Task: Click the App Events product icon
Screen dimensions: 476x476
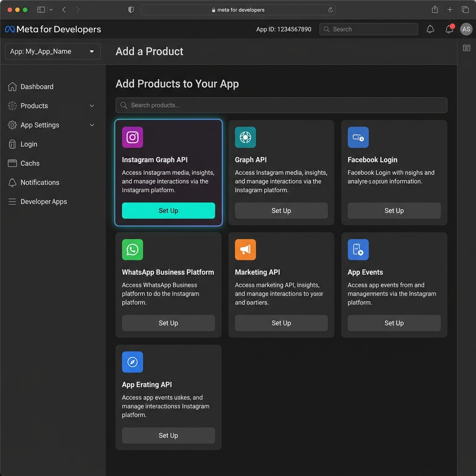Action: (358, 250)
